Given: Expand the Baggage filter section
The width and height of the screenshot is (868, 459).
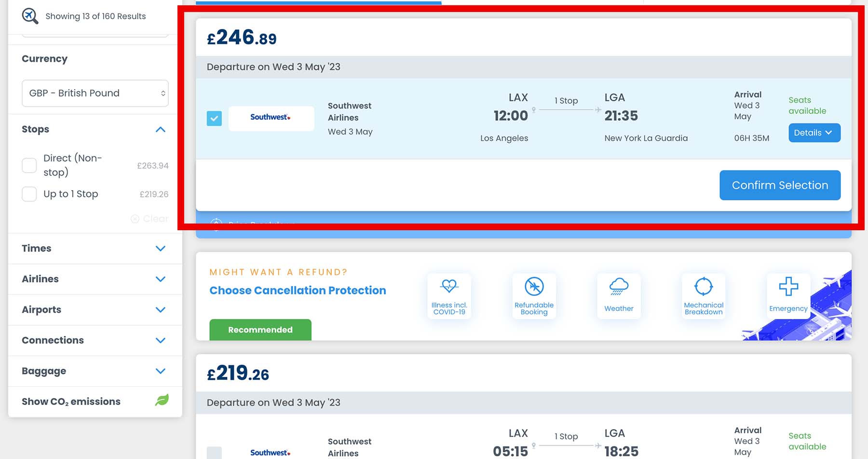Looking at the screenshot, I should pos(161,371).
